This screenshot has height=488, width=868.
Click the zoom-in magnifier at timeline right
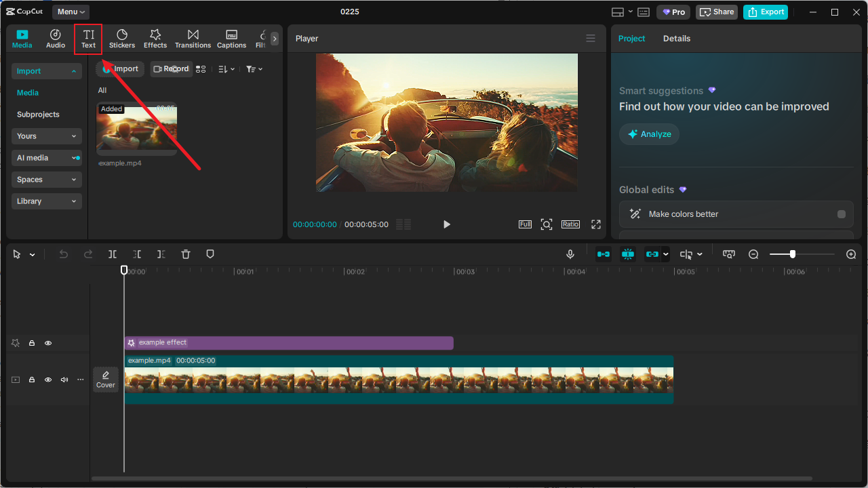pos(850,253)
